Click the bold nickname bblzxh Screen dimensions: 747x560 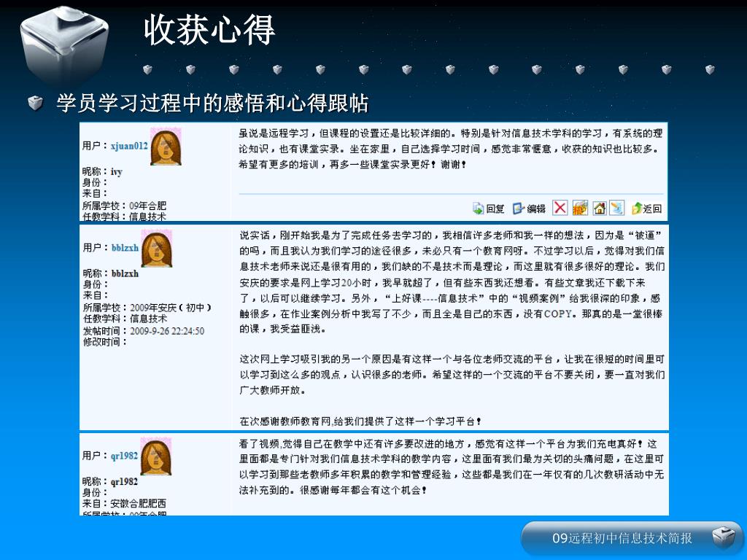pyautogui.click(x=125, y=273)
